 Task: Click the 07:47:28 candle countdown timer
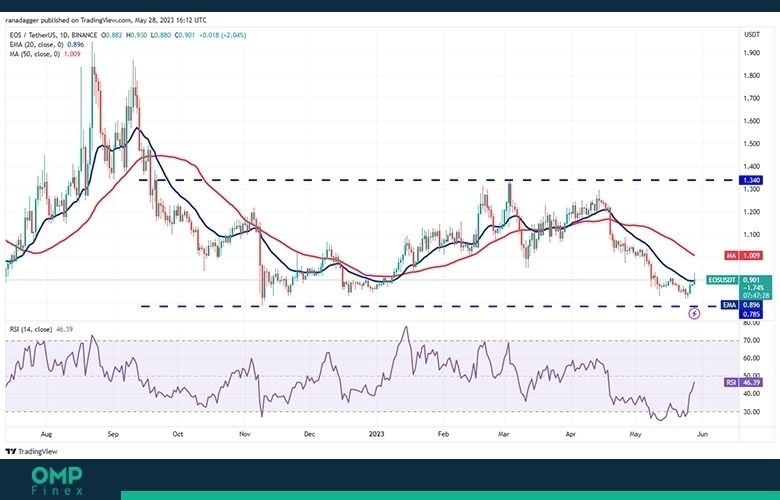click(756, 295)
